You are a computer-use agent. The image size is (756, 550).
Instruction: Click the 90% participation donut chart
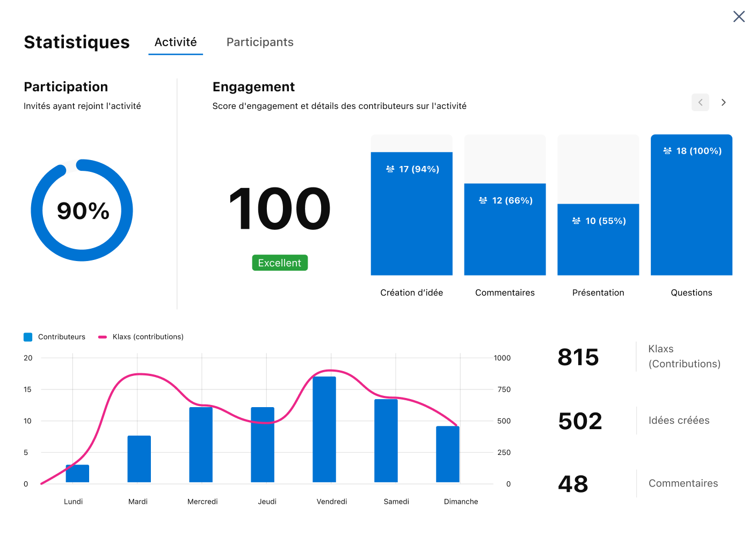pos(82,210)
